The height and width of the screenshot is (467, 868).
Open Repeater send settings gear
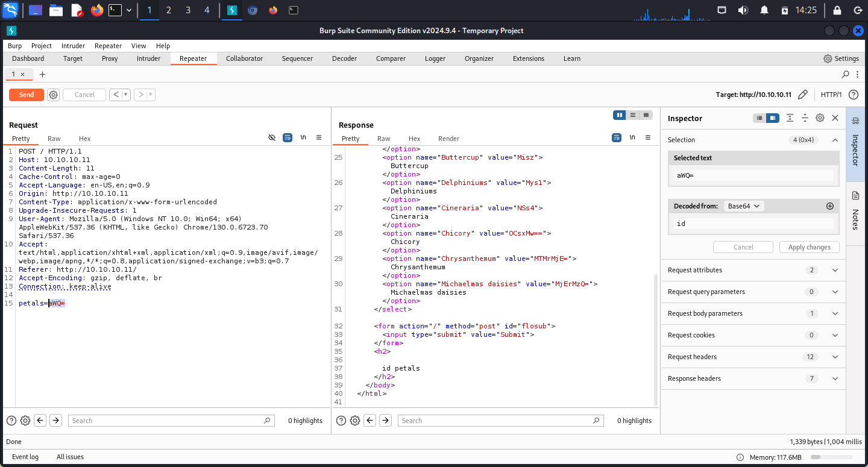53,95
